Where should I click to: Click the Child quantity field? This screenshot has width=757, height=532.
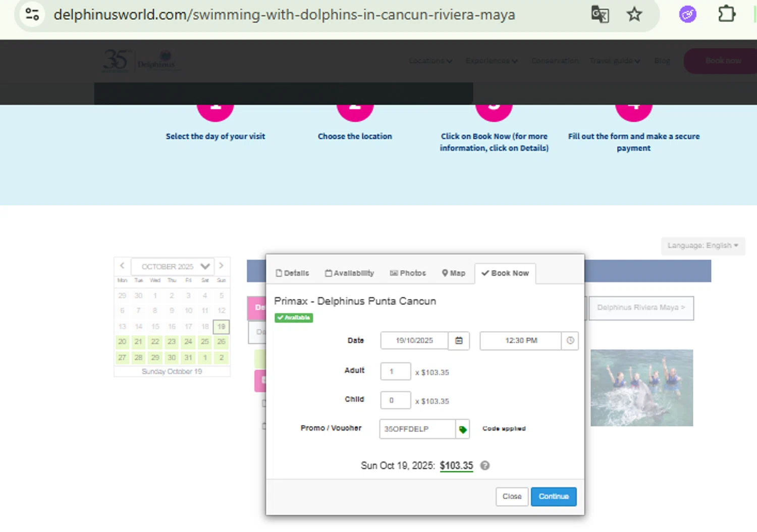(396, 400)
